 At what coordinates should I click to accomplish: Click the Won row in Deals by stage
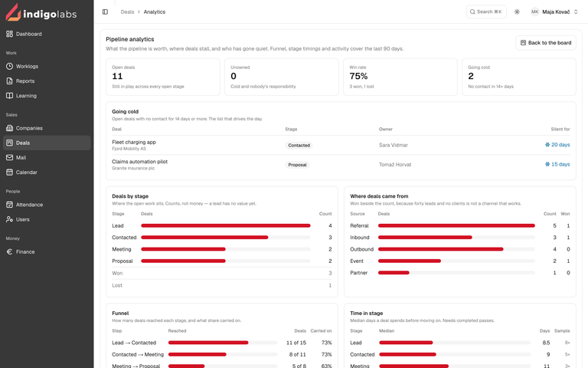(x=221, y=273)
